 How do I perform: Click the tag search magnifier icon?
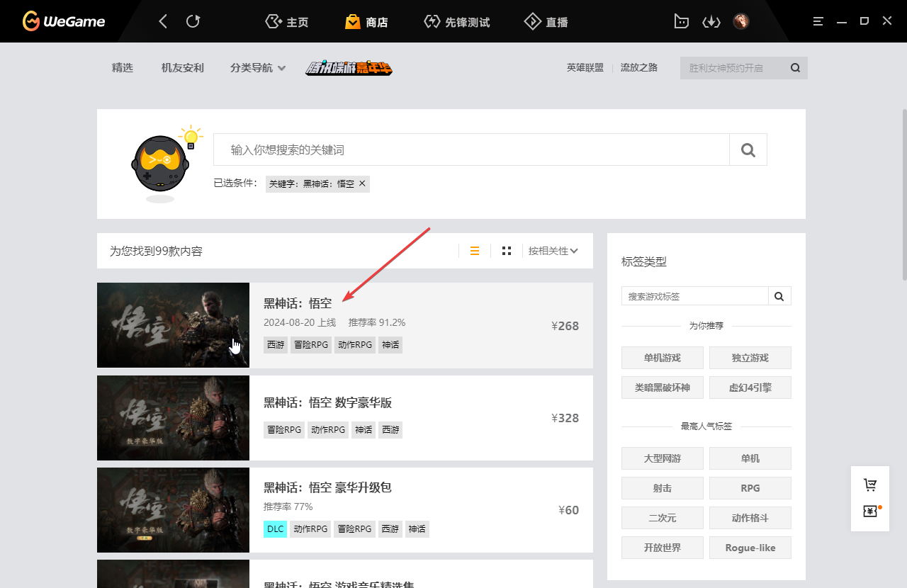pyautogui.click(x=779, y=296)
